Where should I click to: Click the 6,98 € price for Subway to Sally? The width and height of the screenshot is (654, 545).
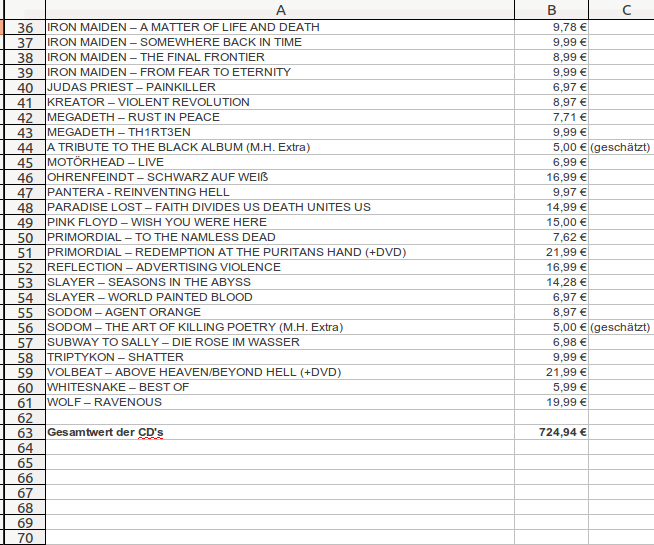(551, 343)
